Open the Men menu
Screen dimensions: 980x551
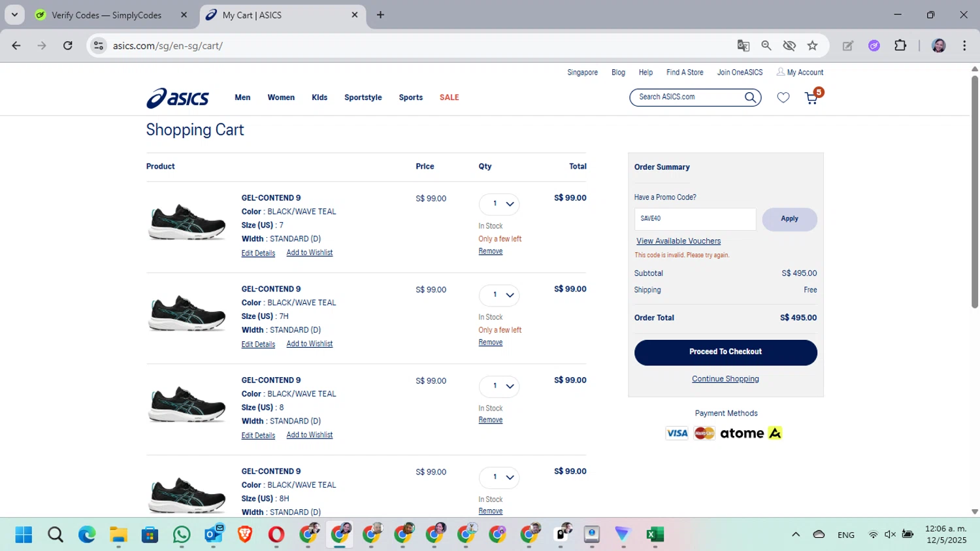(x=242, y=97)
